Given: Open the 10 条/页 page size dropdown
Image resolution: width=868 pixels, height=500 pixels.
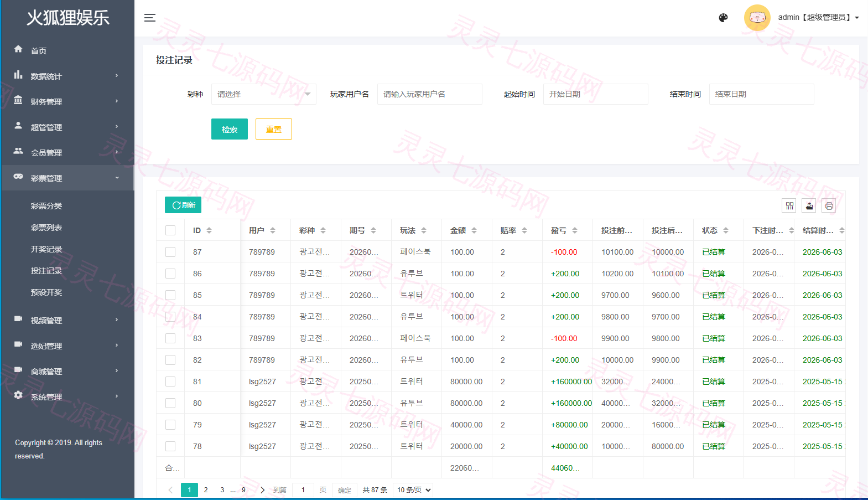Looking at the screenshot, I should pos(413,490).
